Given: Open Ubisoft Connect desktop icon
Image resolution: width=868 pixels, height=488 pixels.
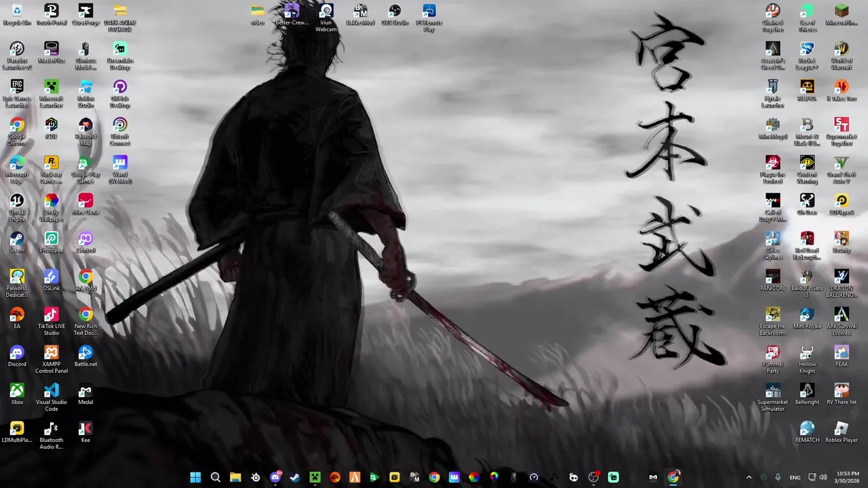Looking at the screenshot, I should [120, 132].
